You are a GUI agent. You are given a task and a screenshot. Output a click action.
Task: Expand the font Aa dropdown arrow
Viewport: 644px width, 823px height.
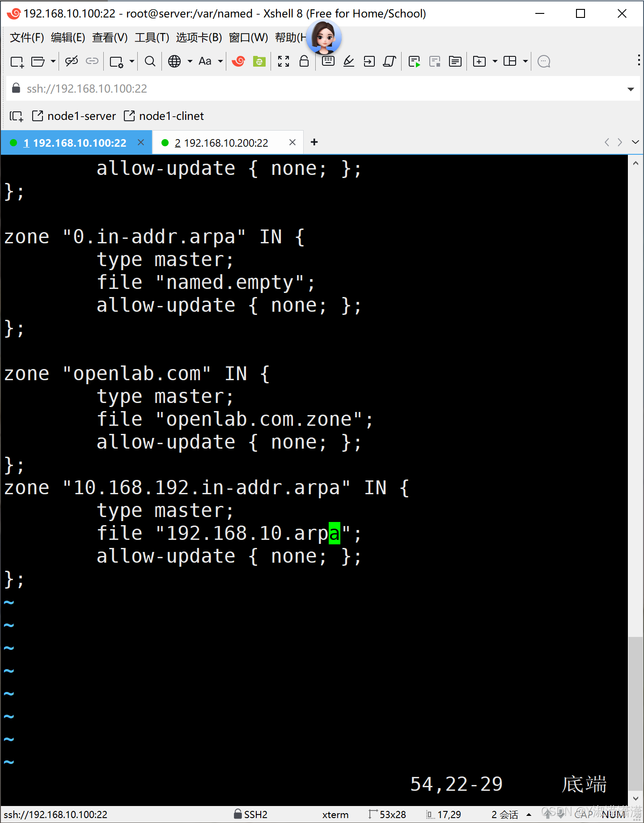[220, 61]
